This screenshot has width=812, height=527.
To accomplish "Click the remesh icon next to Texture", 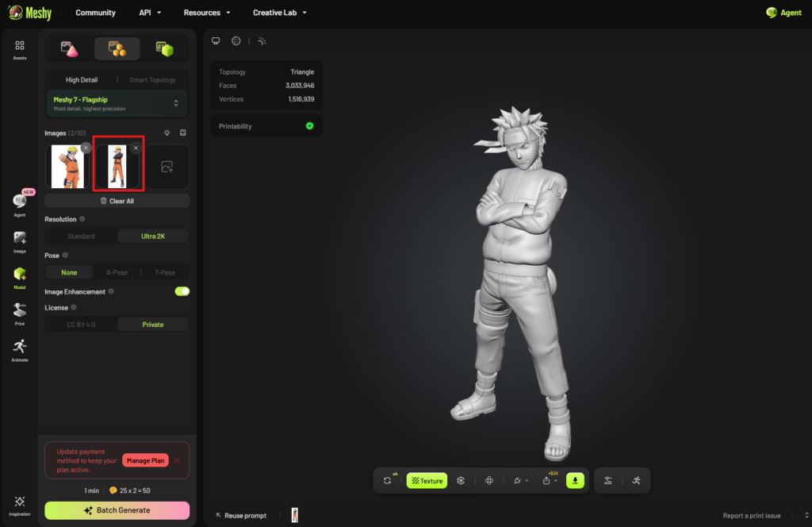I will click(x=461, y=481).
